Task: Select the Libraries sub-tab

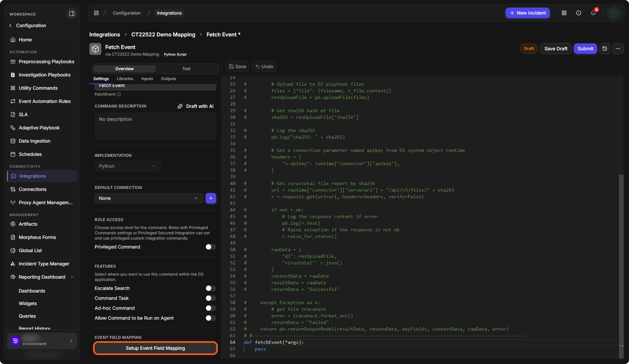Action: click(x=125, y=79)
